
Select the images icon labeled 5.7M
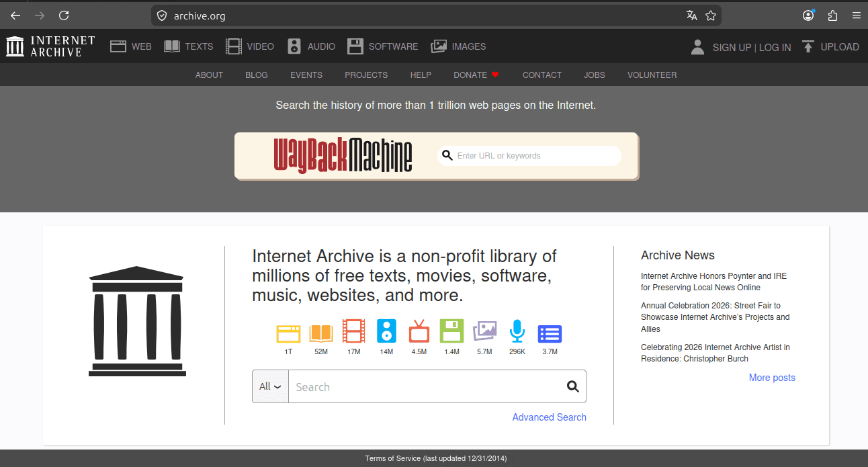coord(484,331)
